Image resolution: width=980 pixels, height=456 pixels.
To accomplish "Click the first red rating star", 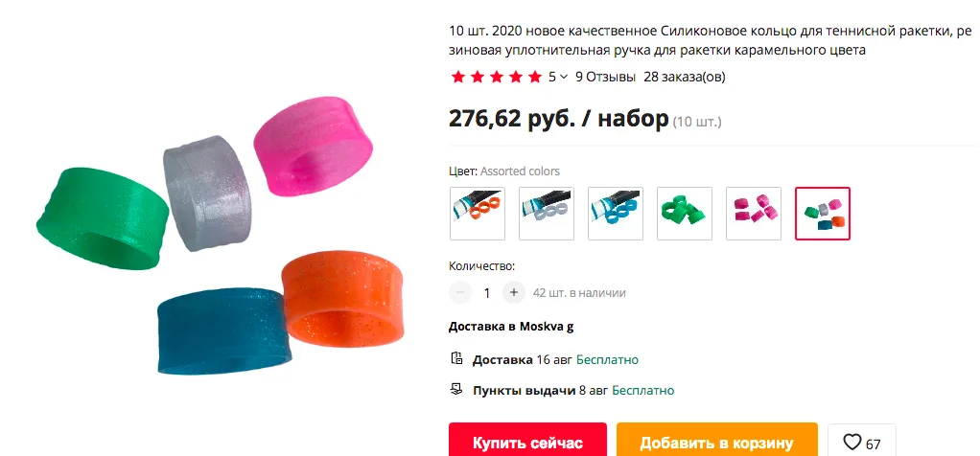I will coord(458,78).
